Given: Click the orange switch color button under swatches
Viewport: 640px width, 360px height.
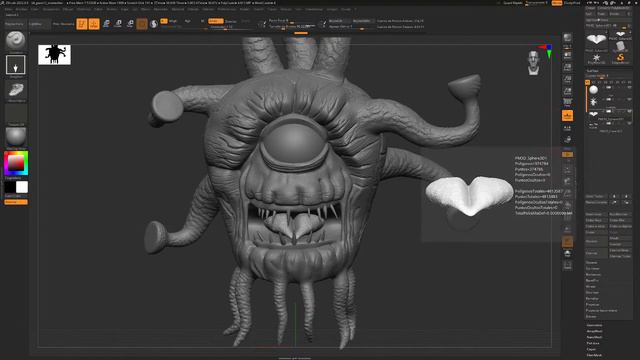Looking at the screenshot, I should coord(16,202).
